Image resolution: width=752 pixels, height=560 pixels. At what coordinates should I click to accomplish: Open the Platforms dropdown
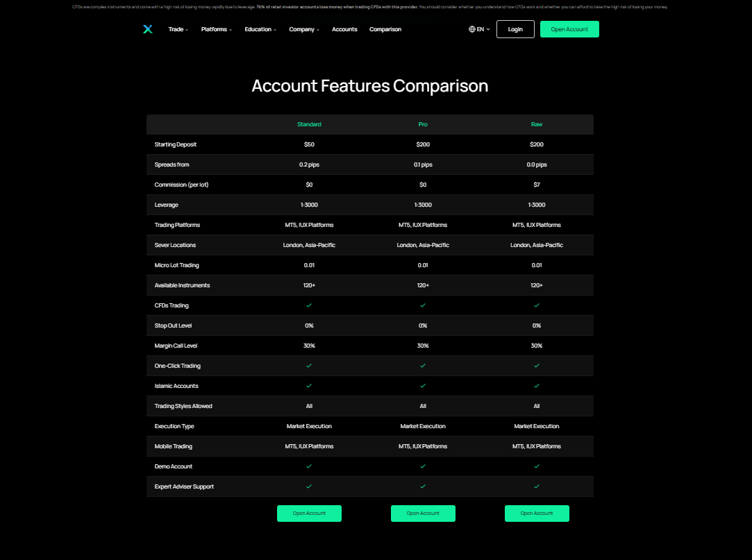pos(216,29)
